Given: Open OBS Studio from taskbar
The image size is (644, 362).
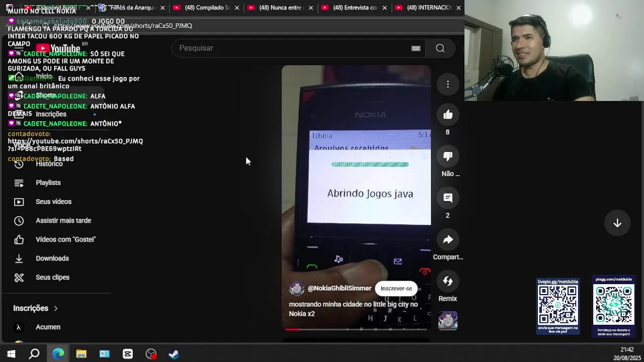Looking at the screenshot, I should 151,354.
